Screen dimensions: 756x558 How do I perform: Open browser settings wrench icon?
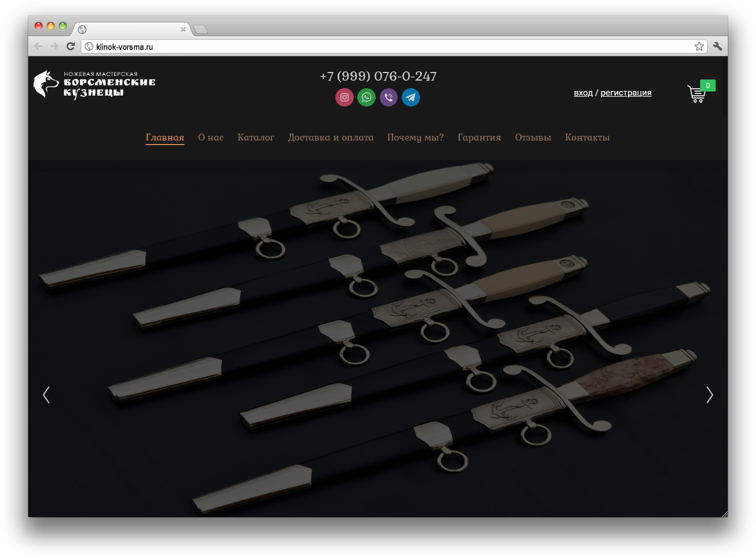(x=717, y=47)
